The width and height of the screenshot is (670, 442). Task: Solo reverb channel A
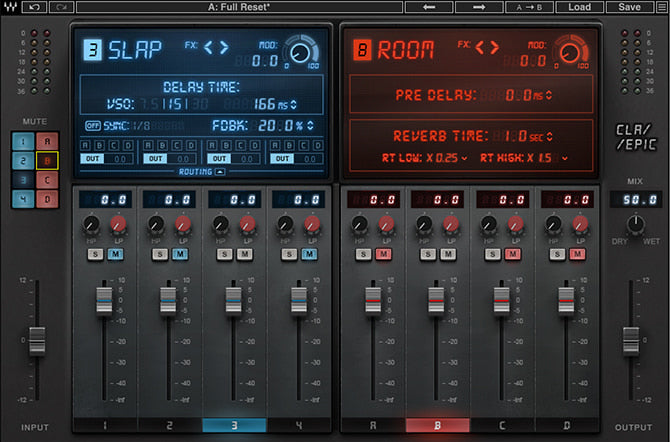click(x=363, y=254)
